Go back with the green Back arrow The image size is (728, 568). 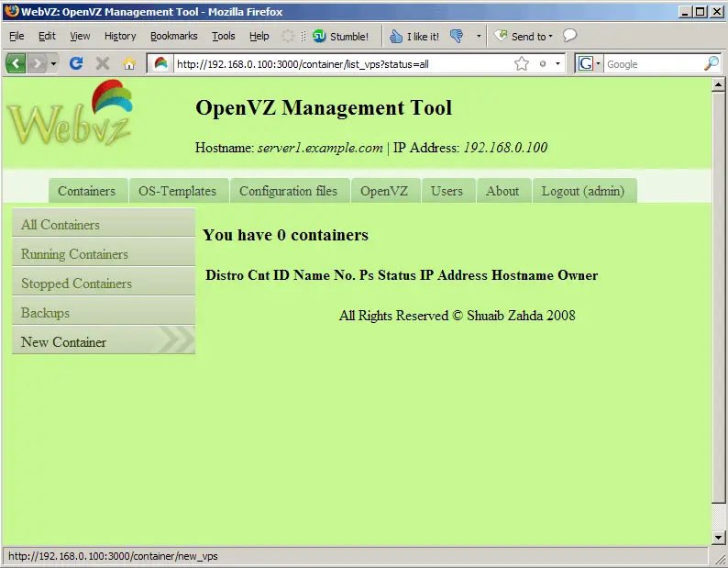click(x=16, y=63)
